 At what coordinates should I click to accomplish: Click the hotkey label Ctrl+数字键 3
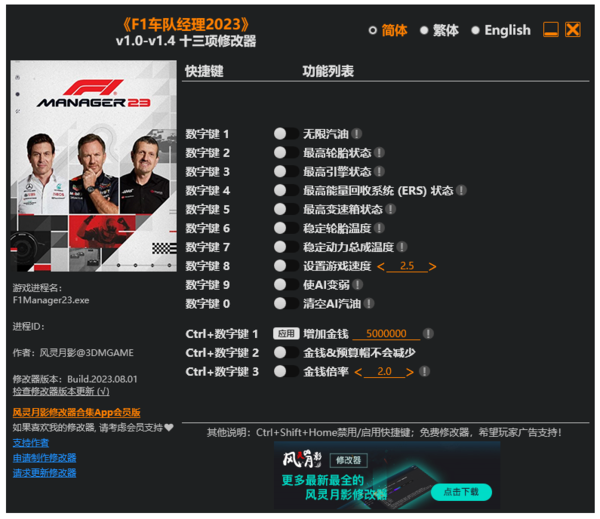tap(222, 372)
